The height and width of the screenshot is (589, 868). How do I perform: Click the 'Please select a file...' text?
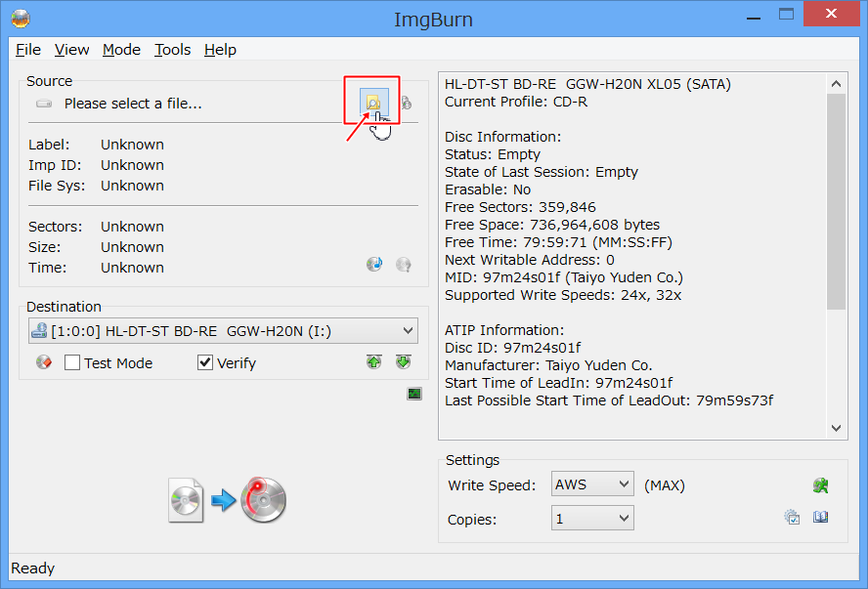click(133, 104)
